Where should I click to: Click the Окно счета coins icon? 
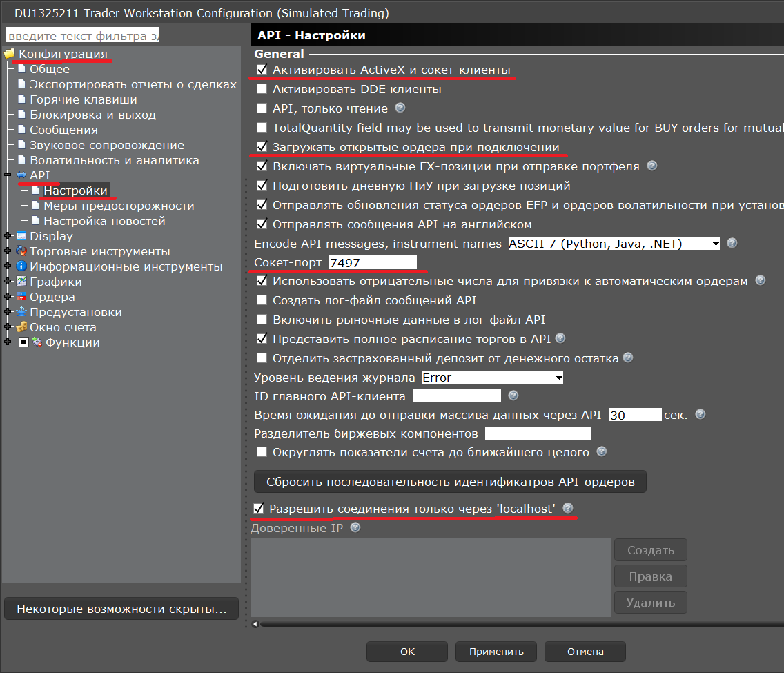[21, 327]
